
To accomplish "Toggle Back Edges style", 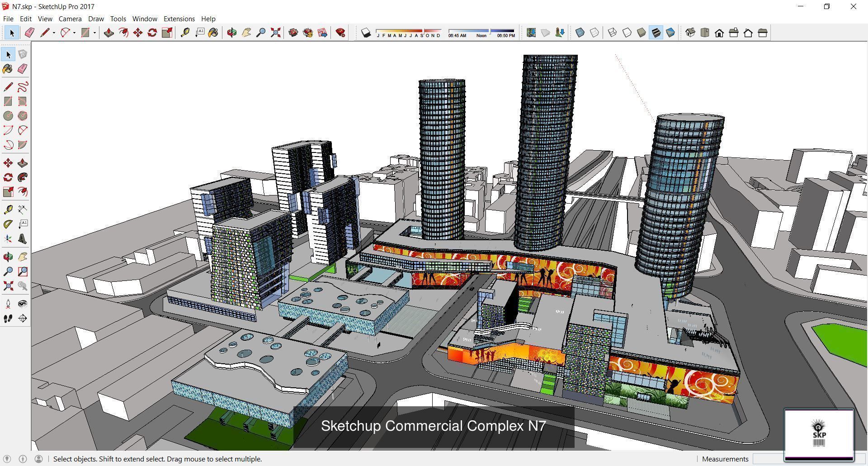I will click(594, 33).
